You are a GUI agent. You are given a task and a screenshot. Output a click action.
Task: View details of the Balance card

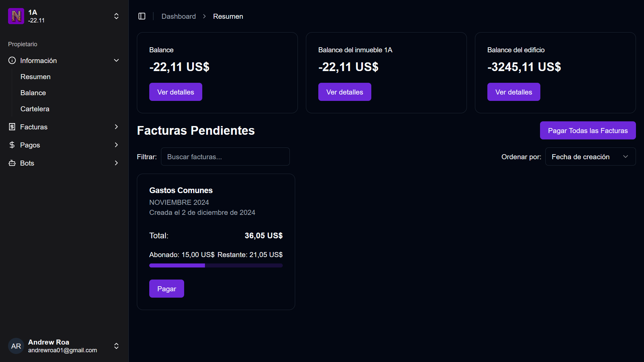[176, 92]
